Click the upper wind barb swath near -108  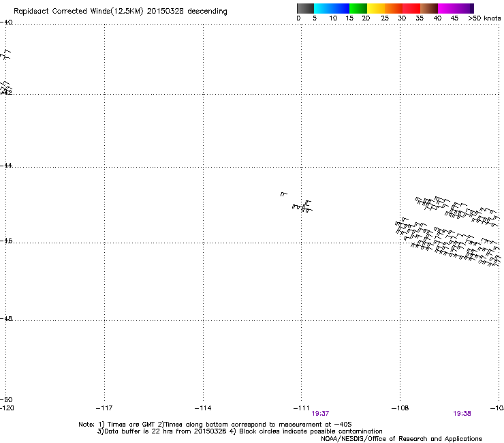click(x=457, y=211)
